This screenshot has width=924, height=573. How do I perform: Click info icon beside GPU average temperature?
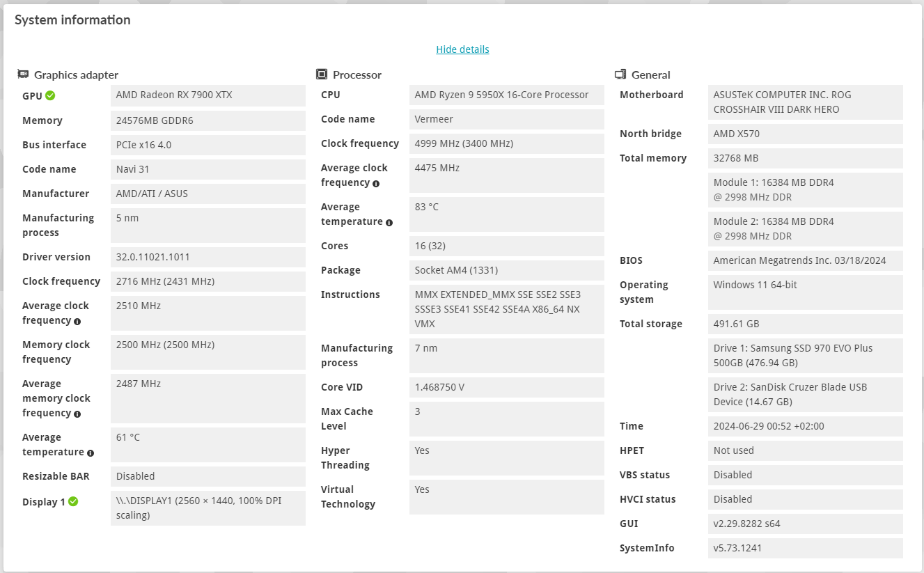(91, 453)
